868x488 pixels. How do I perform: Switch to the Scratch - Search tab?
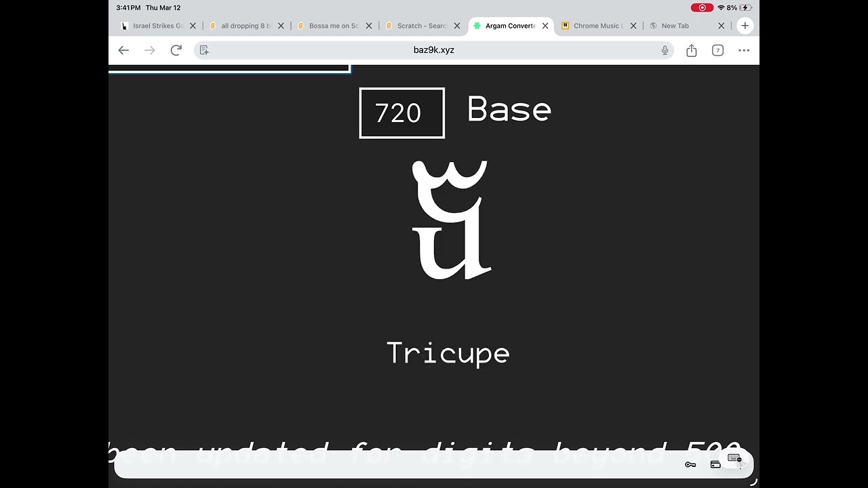[x=416, y=26]
